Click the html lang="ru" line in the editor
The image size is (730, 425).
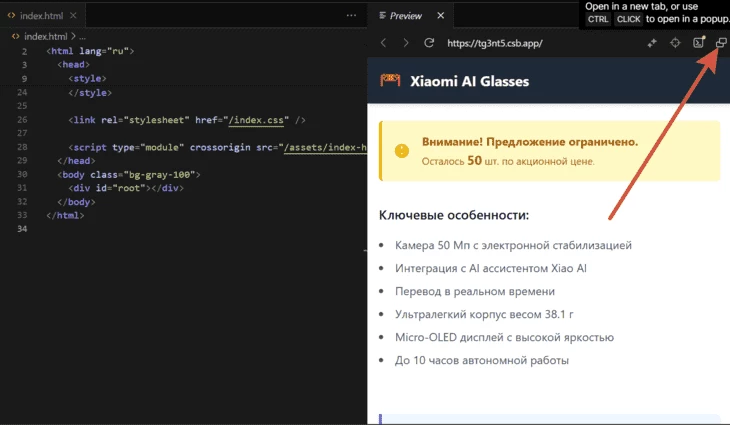tap(90, 51)
